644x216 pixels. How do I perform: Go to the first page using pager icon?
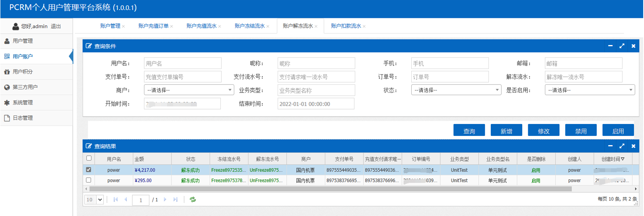pyautogui.click(x=115, y=200)
